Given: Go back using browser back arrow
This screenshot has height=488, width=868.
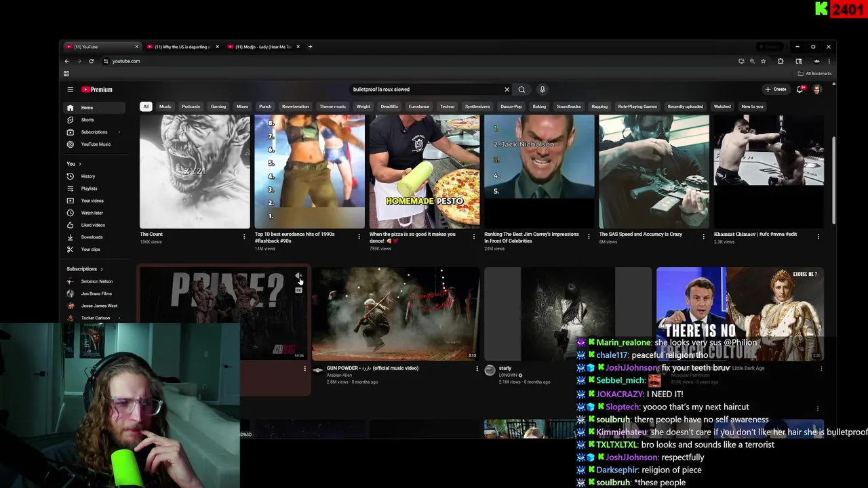Looking at the screenshot, I should click(66, 61).
